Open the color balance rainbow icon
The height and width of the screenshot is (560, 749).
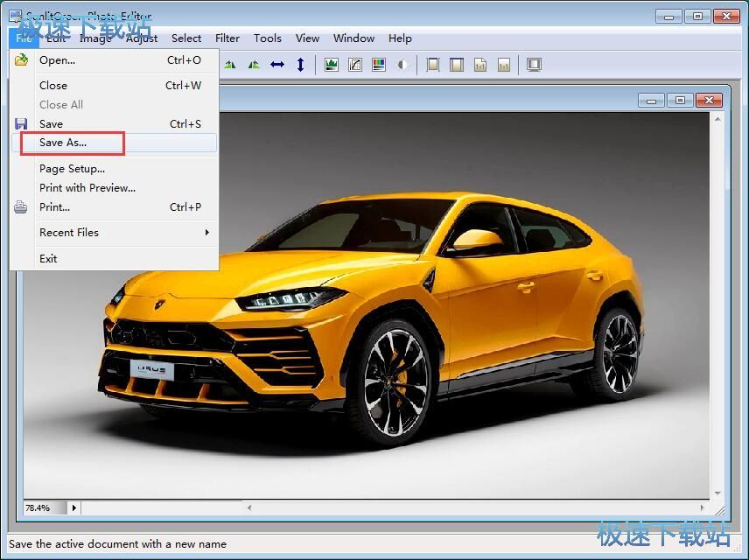(x=378, y=65)
